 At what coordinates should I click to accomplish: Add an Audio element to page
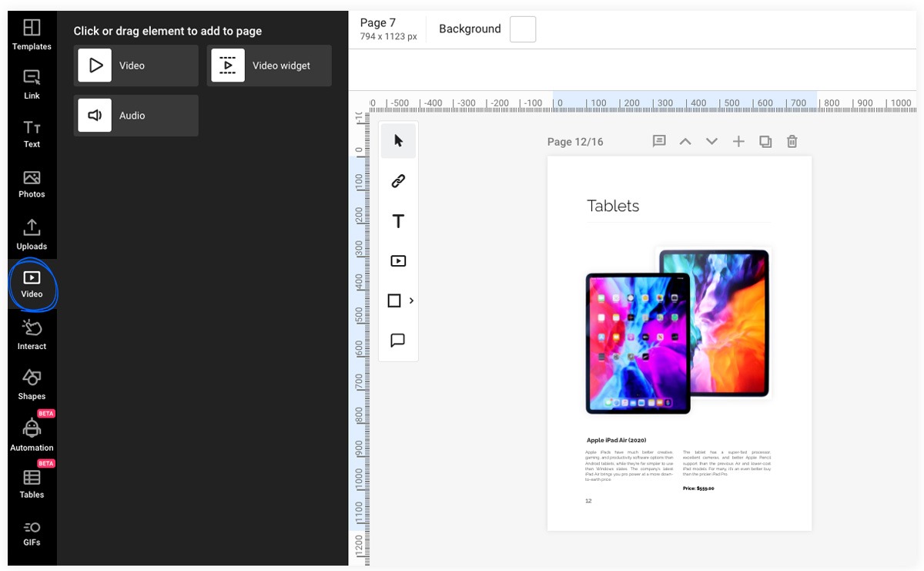click(136, 116)
